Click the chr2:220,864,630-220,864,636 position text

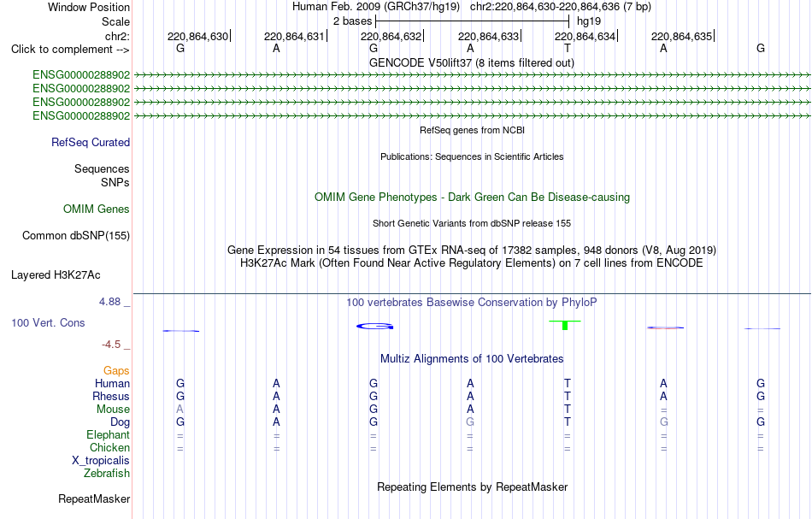click(561, 7)
